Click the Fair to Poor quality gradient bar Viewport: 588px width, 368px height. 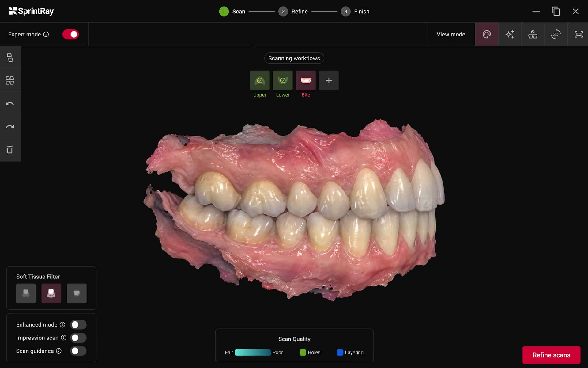[x=253, y=352]
